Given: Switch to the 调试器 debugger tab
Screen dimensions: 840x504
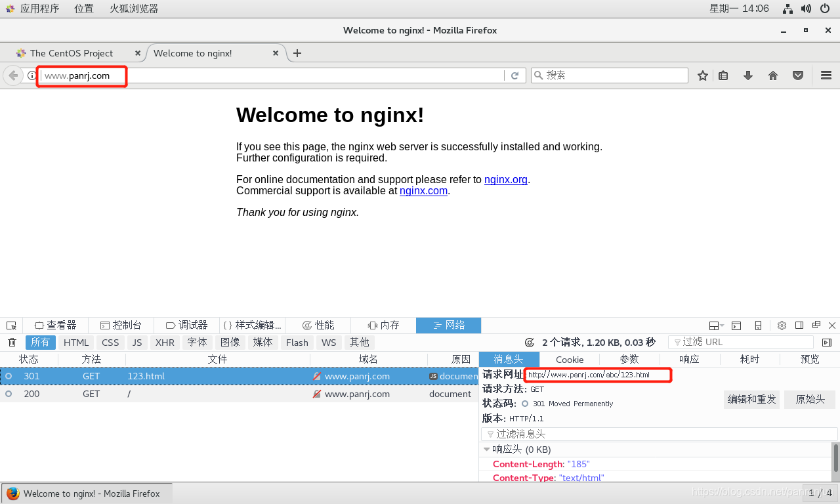Looking at the screenshot, I should pyautogui.click(x=187, y=325).
